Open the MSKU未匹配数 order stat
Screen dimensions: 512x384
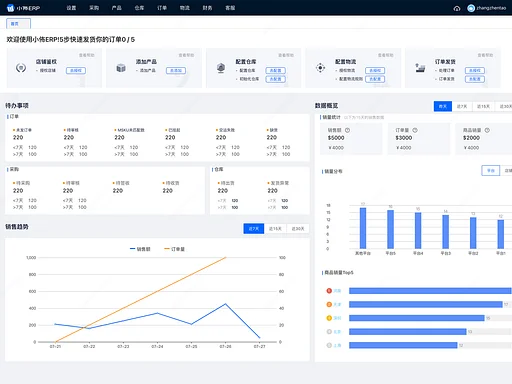tap(129, 130)
